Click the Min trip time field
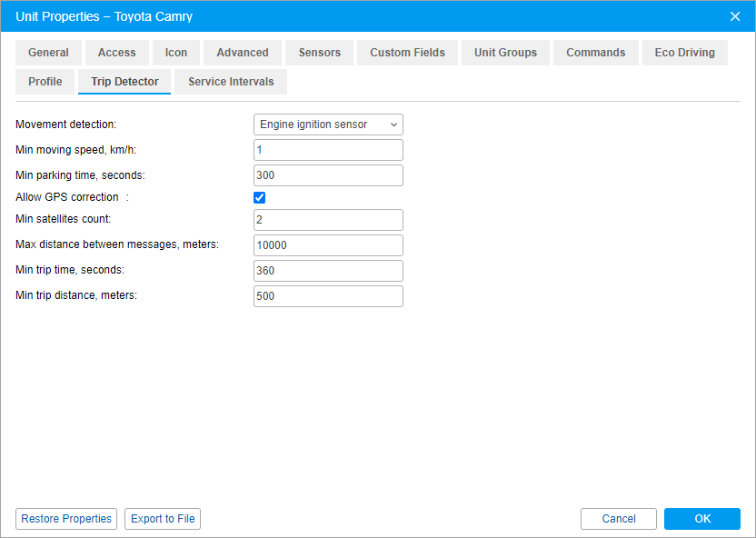This screenshot has width=756, height=538. click(328, 271)
